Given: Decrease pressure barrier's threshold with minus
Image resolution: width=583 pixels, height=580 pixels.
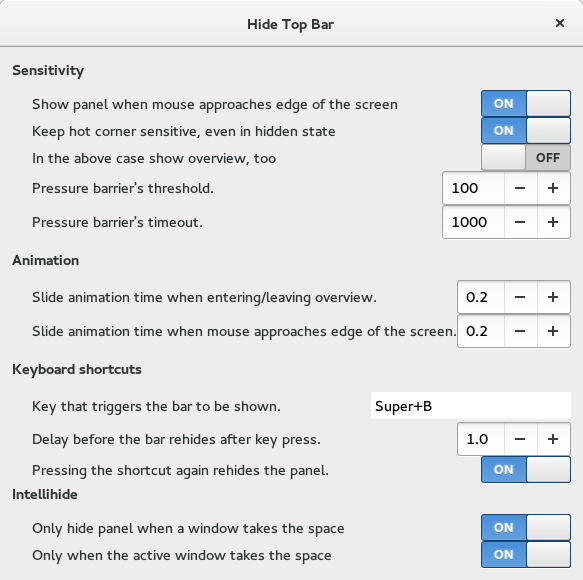Looking at the screenshot, I should tap(521, 188).
